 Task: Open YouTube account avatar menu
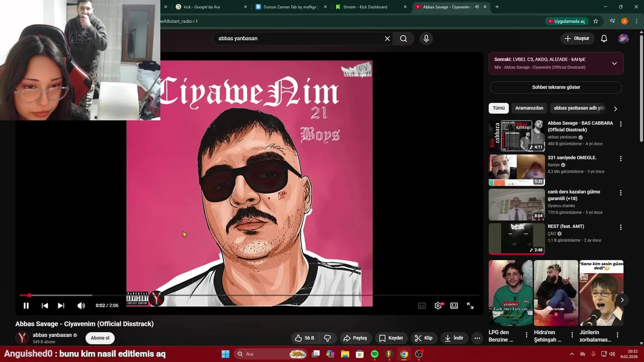[623, 39]
